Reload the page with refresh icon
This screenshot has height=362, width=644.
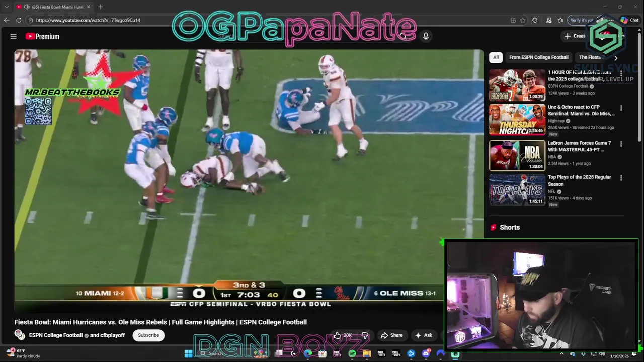click(x=19, y=20)
